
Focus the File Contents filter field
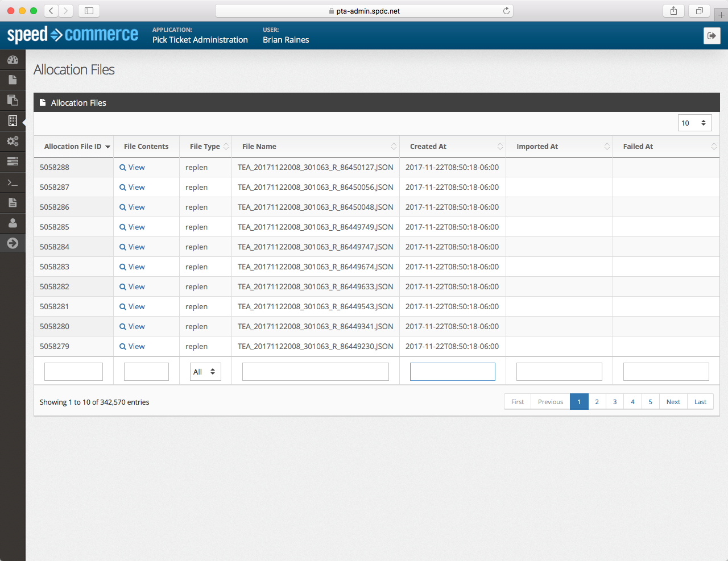[146, 372]
